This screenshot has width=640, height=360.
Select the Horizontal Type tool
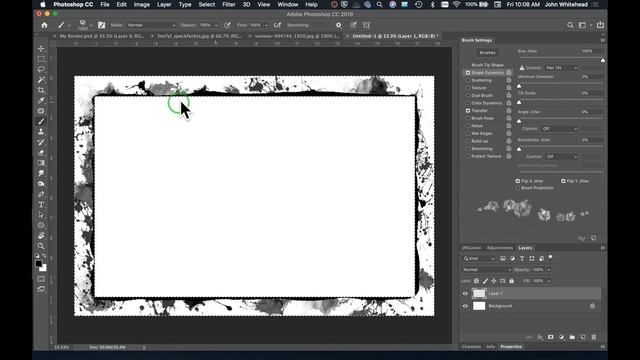click(41, 204)
